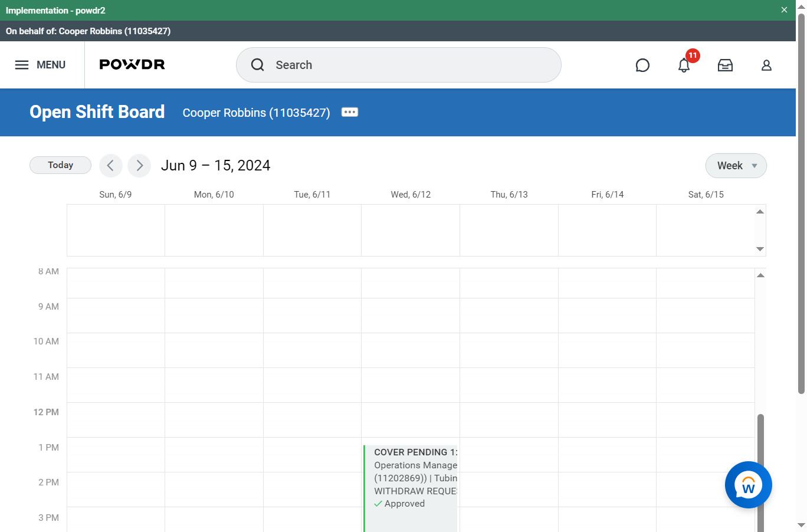
Task: Go to next week arrow
Action: pos(139,166)
